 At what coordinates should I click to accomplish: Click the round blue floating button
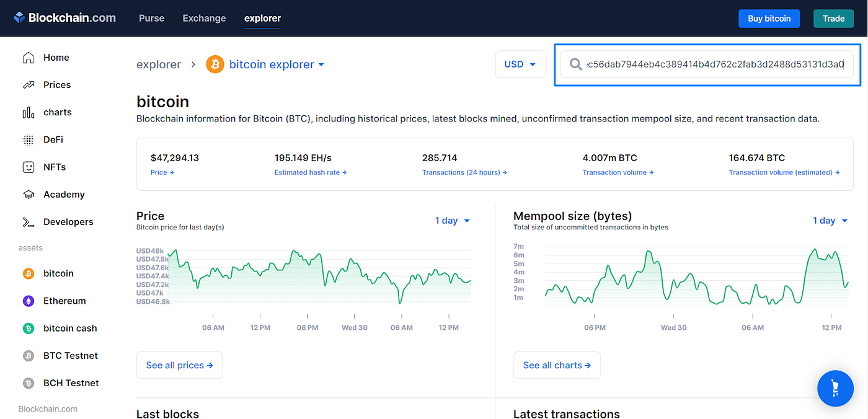pos(836,389)
